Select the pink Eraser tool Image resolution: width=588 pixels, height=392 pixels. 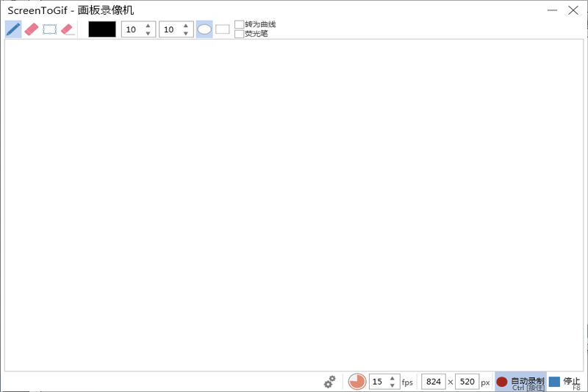coord(31,29)
